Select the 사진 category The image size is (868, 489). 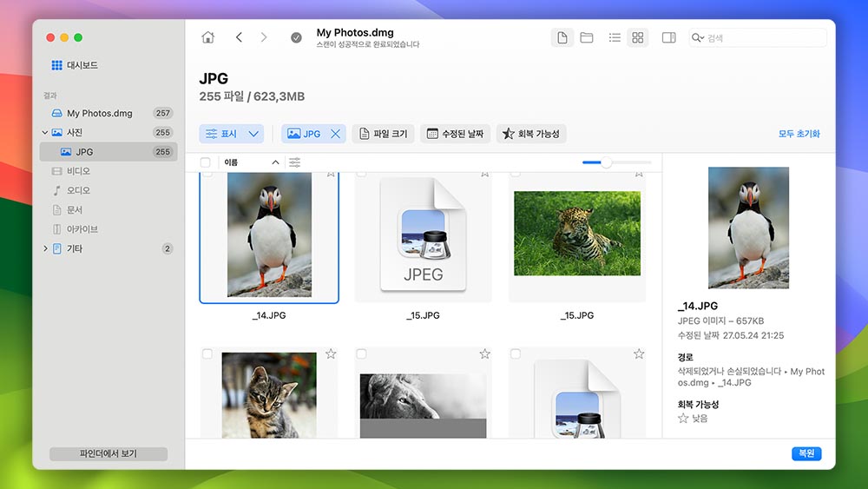(108, 132)
